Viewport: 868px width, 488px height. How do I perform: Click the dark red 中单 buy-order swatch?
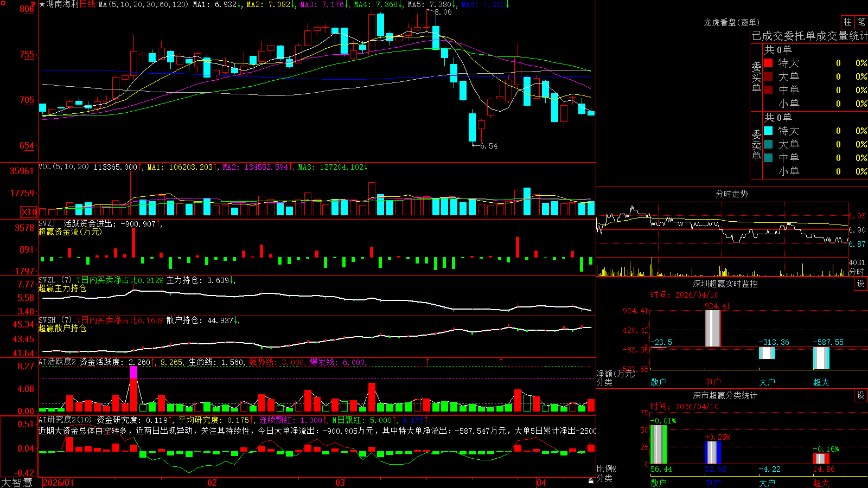click(x=768, y=90)
